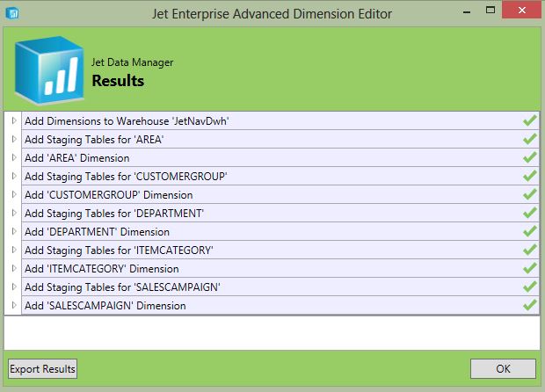Expand 'Add Staging Tables for ITEMCATEGORY' row
Image resolution: width=545 pixels, height=392 pixels.
pyautogui.click(x=14, y=250)
